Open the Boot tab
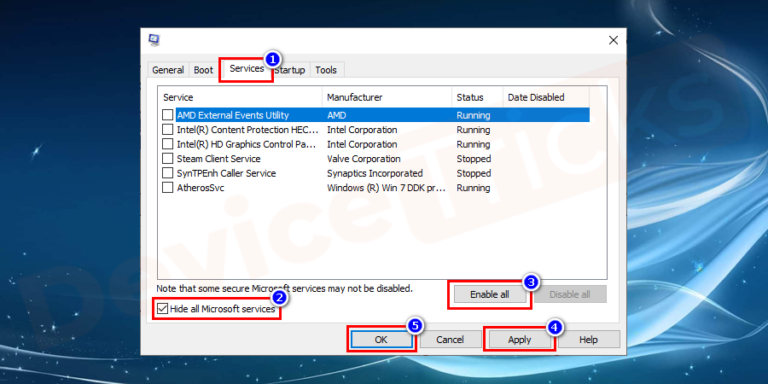Screen dimensions: 768x384 point(203,70)
